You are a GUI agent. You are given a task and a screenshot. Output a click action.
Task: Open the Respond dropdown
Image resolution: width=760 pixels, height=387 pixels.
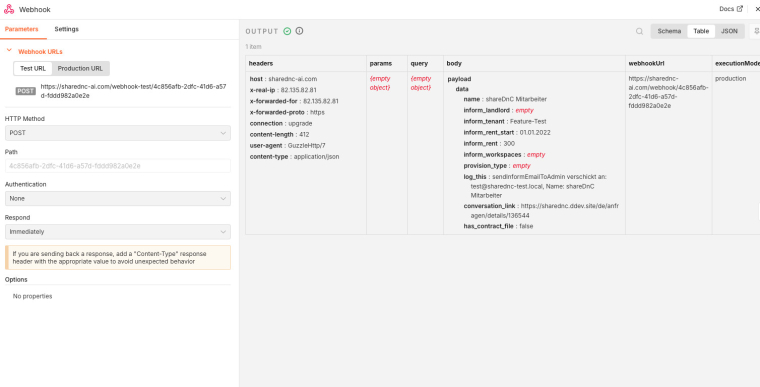pos(118,232)
